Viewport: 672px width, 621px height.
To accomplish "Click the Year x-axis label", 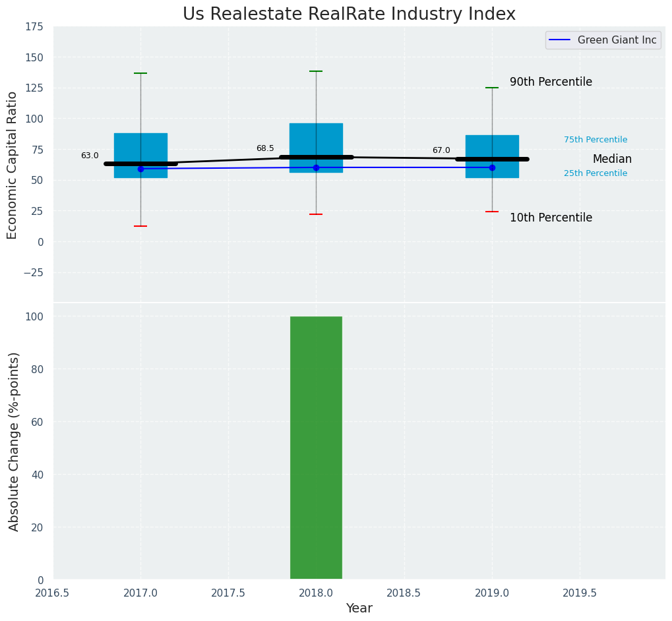I will coord(359,608).
